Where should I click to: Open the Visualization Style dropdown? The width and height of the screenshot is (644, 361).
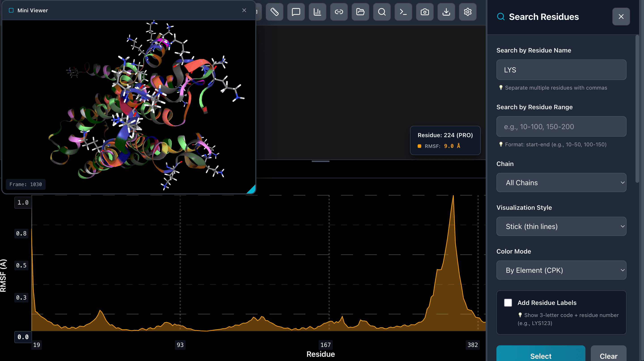click(x=561, y=226)
